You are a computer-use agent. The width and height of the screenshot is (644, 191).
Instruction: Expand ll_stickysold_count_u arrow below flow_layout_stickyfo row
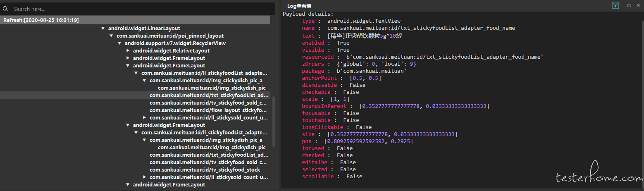[144, 118]
